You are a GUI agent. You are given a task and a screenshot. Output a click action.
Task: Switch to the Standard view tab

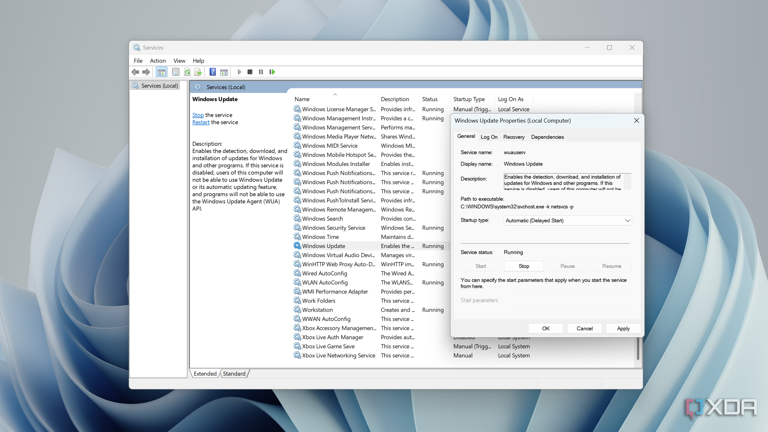(x=234, y=374)
